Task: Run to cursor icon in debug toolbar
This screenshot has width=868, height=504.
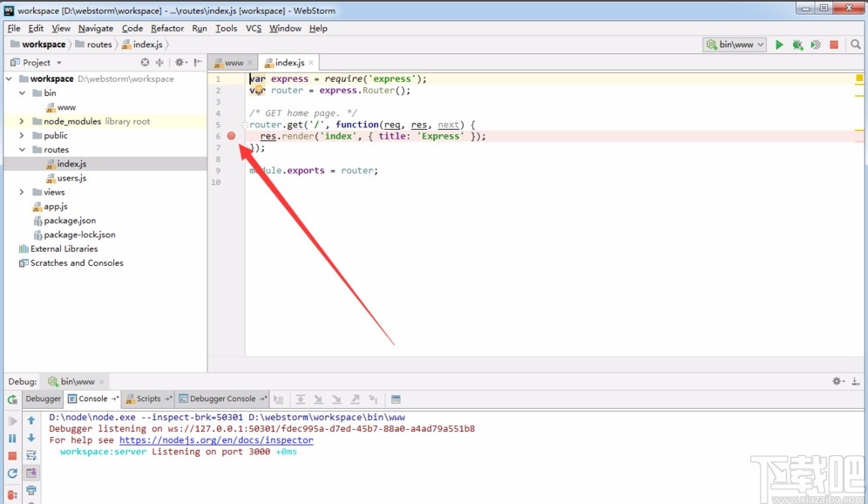Action: (374, 398)
